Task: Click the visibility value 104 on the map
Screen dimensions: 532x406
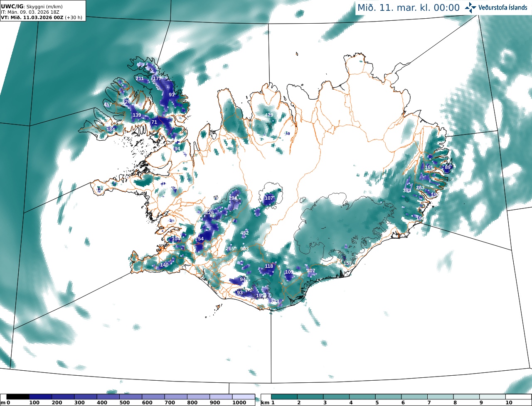Action: click(x=176, y=239)
